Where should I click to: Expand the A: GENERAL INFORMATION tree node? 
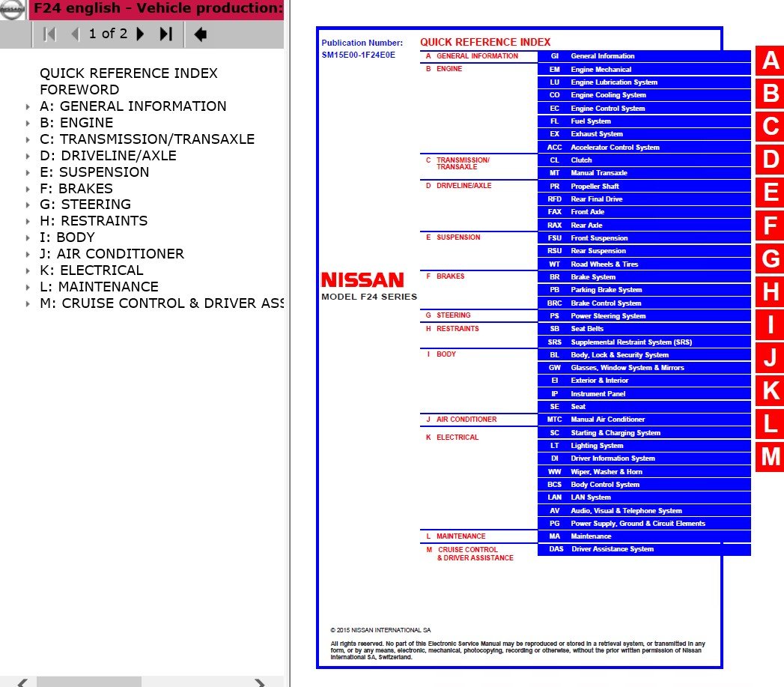(28, 106)
